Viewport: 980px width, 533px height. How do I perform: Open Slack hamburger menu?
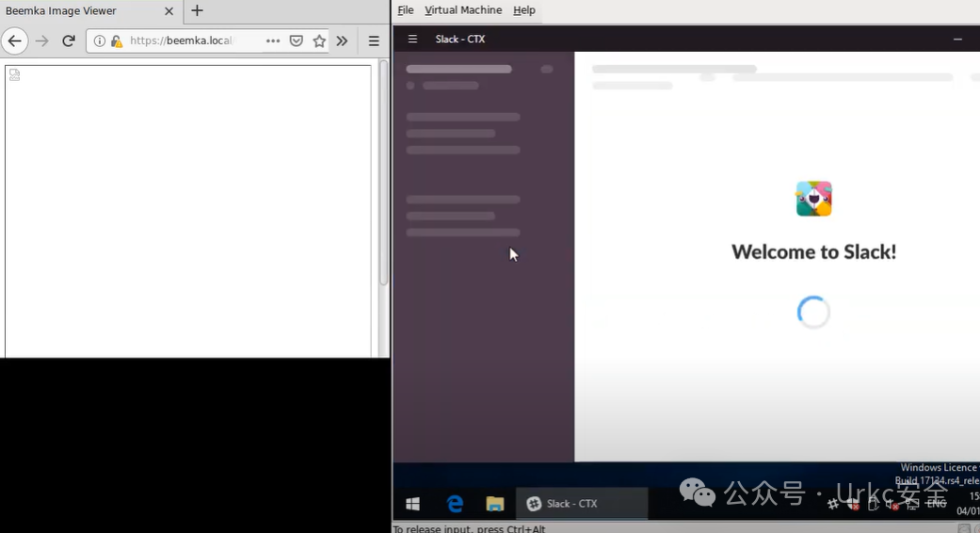click(x=412, y=39)
